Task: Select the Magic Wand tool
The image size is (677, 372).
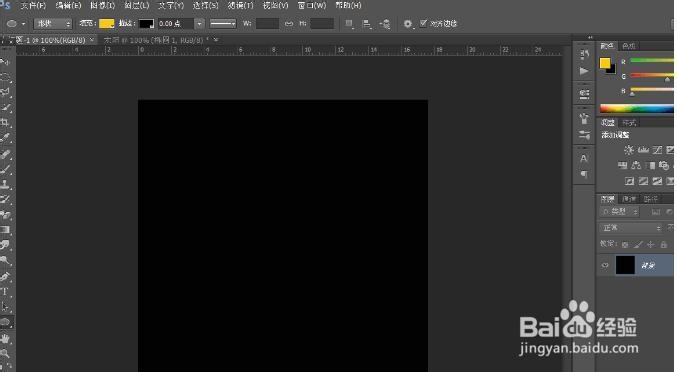Action: point(5,107)
